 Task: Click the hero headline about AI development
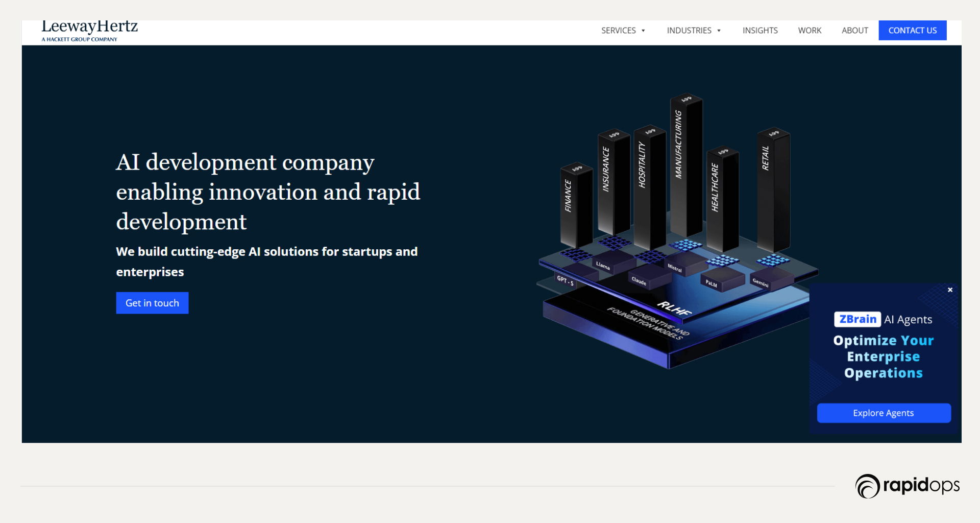pos(267,192)
